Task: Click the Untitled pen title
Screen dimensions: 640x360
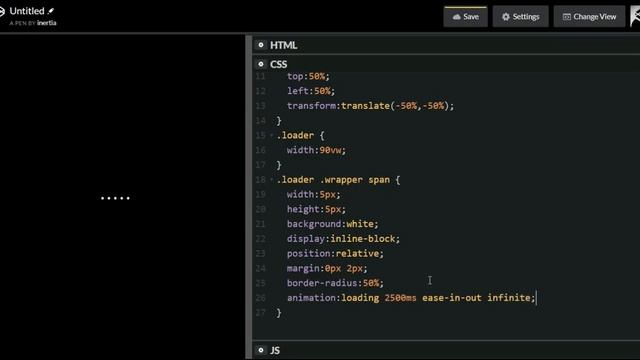Action: click(x=27, y=11)
